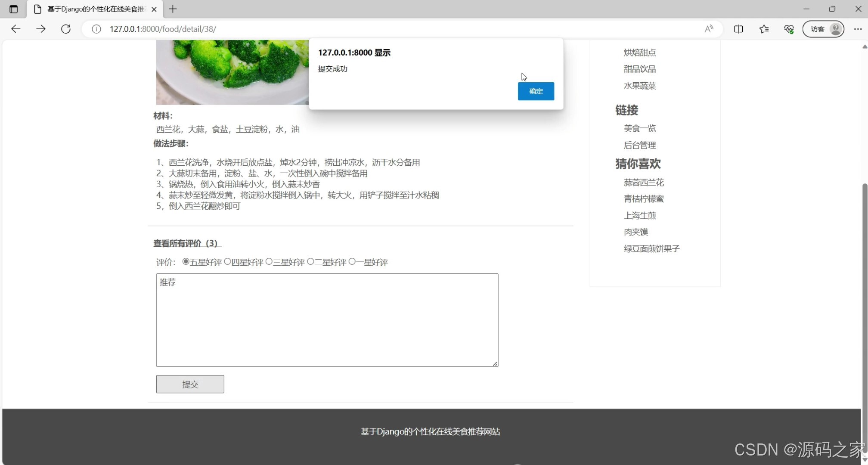Open the tab actions menu
The width and height of the screenshot is (868, 465).
tap(13, 9)
